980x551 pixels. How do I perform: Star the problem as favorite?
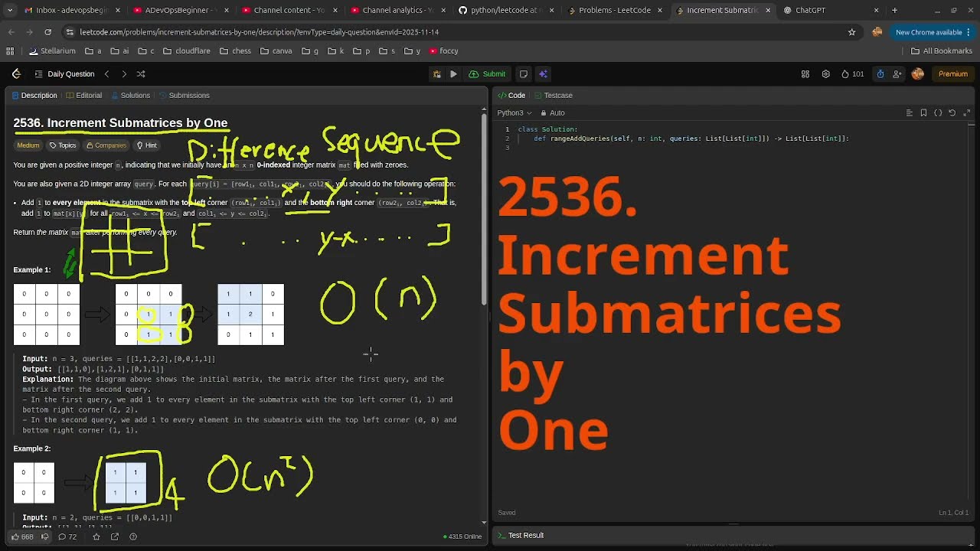click(x=96, y=536)
